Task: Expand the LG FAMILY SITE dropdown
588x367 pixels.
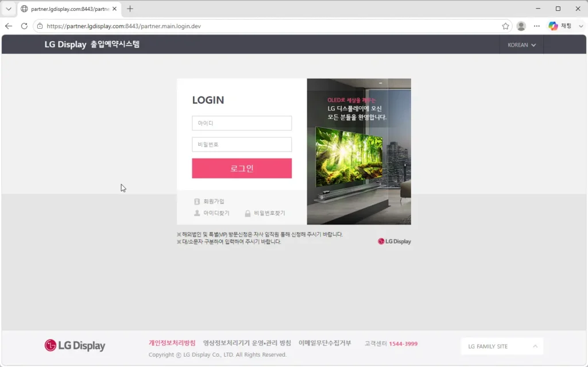Action: pos(502,346)
